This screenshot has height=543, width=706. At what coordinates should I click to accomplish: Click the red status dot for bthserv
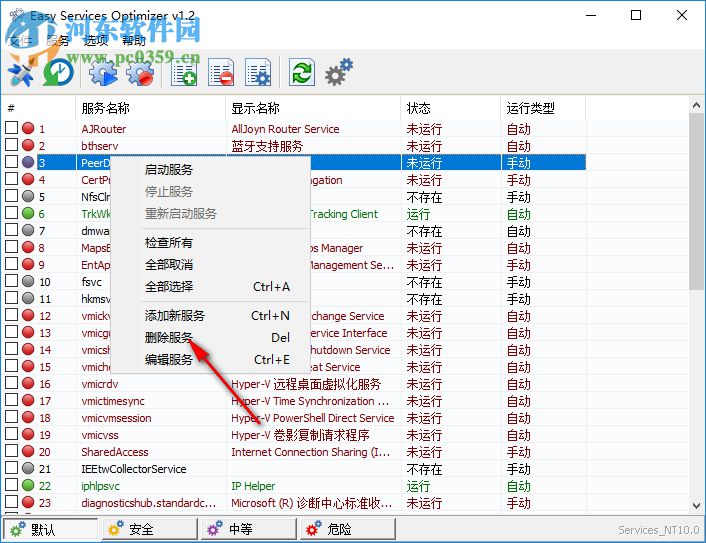[28, 145]
